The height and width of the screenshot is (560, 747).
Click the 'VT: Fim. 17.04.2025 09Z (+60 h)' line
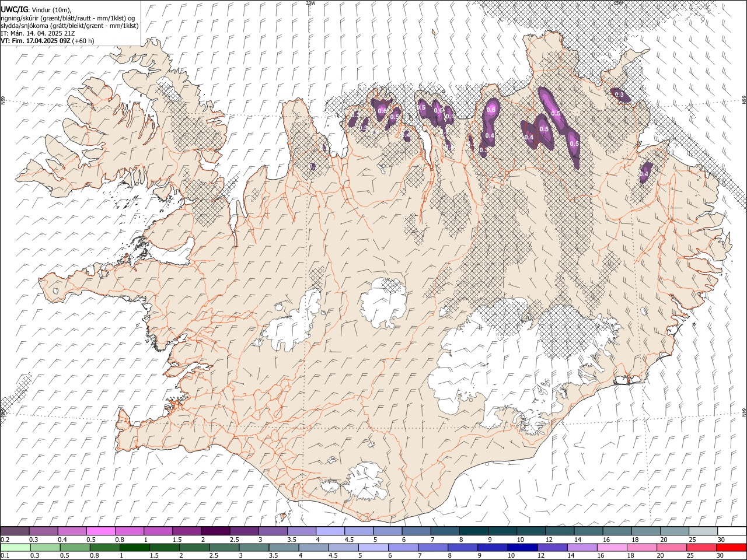[48, 41]
